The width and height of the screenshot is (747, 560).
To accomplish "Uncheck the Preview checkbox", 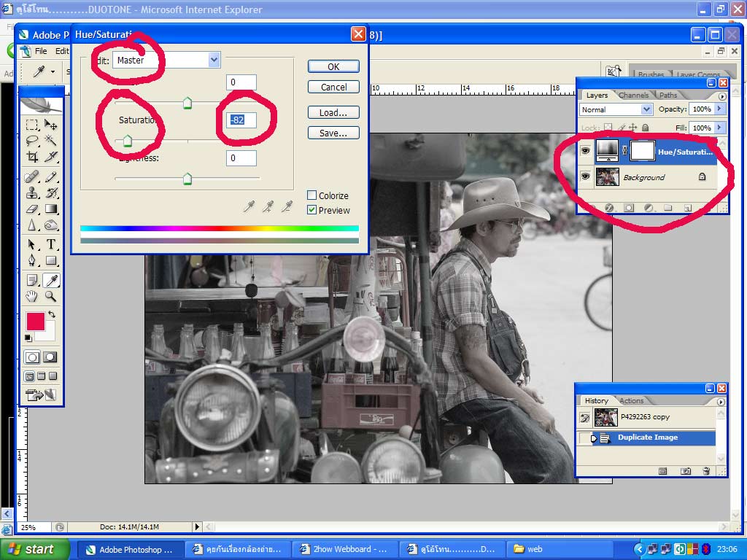I will (312, 210).
